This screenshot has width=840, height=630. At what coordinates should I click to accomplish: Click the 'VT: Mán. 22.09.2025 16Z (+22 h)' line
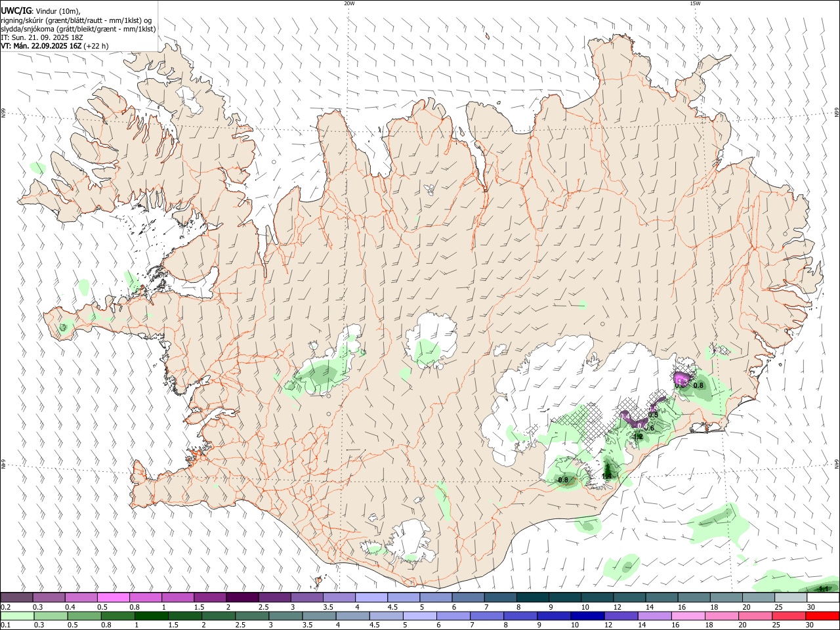[x=54, y=46]
